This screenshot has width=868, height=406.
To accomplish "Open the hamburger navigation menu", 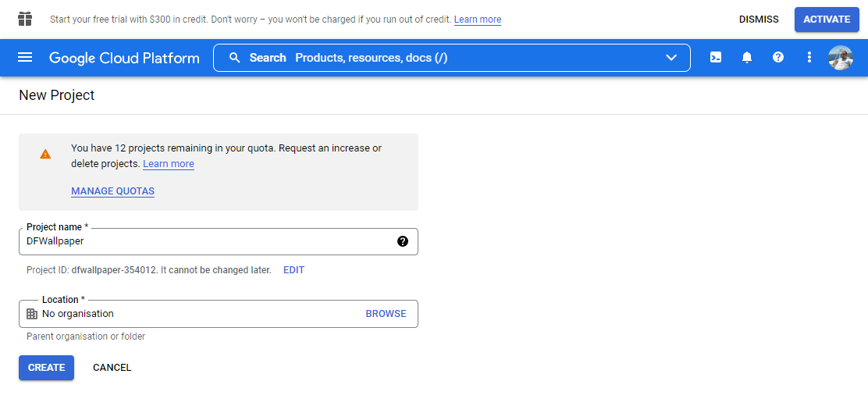I will (25, 58).
